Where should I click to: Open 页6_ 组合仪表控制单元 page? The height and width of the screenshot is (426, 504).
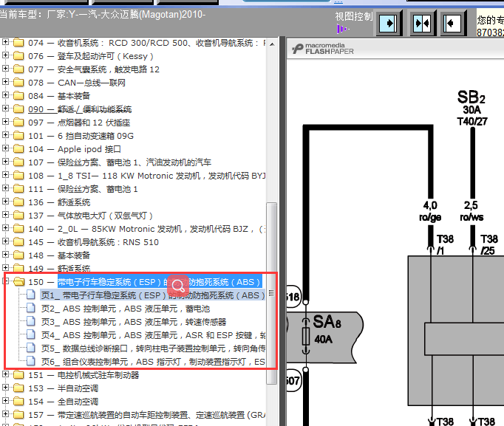point(153,362)
